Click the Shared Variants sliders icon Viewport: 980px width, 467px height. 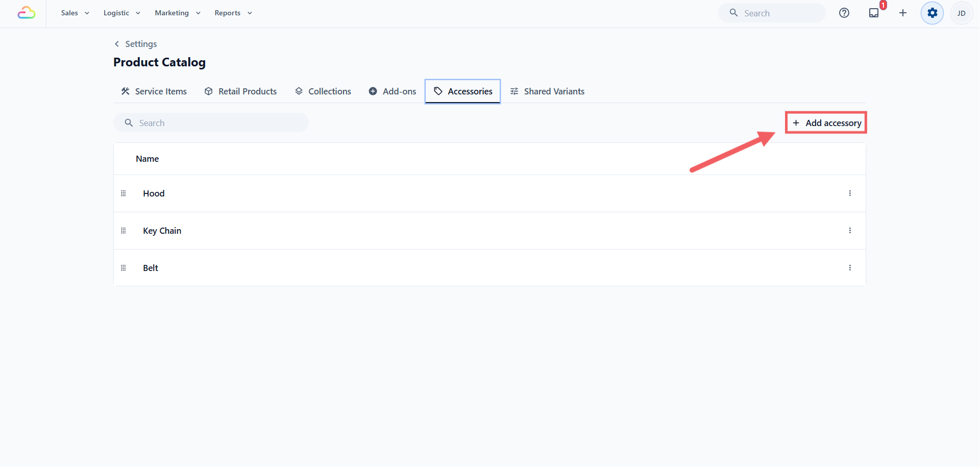(x=514, y=91)
